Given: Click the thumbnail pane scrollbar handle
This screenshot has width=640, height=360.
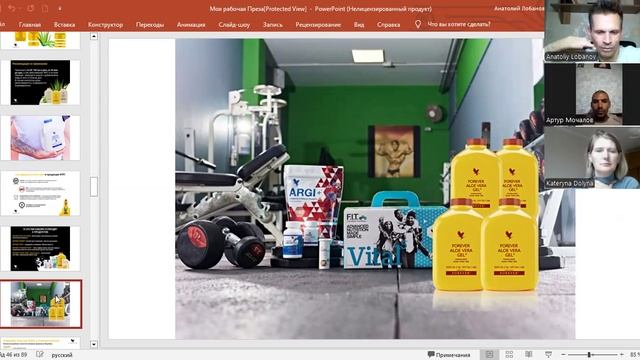Looking at the screenshot, I should [x=94, y=187].
